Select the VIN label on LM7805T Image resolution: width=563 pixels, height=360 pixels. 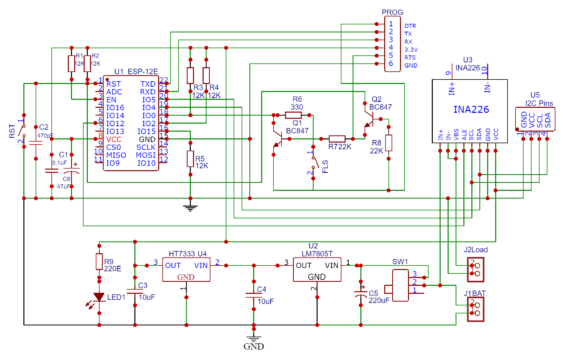click(331, 266)
